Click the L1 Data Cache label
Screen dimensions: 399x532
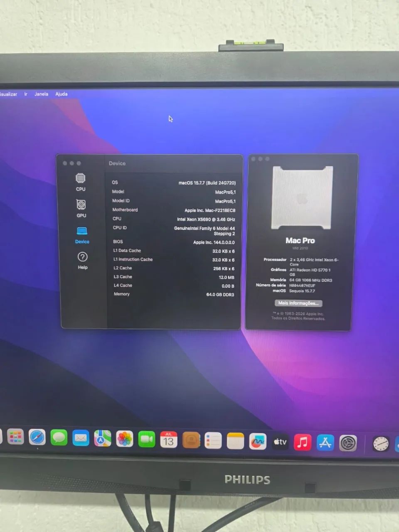tap(127, 251)
